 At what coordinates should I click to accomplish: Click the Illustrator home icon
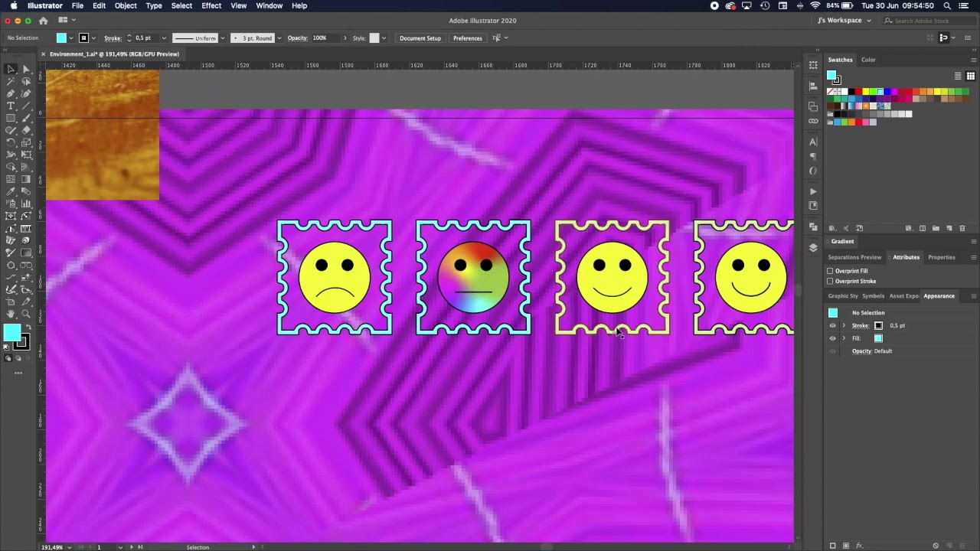click(x=43, y=21)
